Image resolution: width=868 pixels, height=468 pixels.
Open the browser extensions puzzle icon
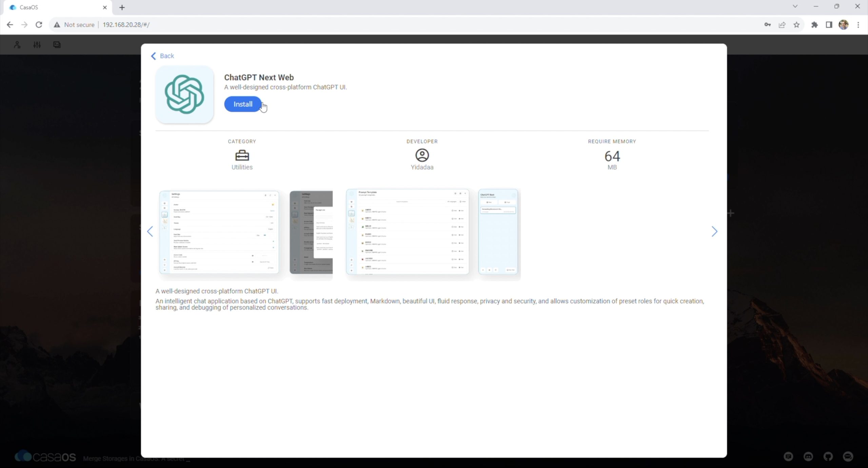[x=814, y=25]
